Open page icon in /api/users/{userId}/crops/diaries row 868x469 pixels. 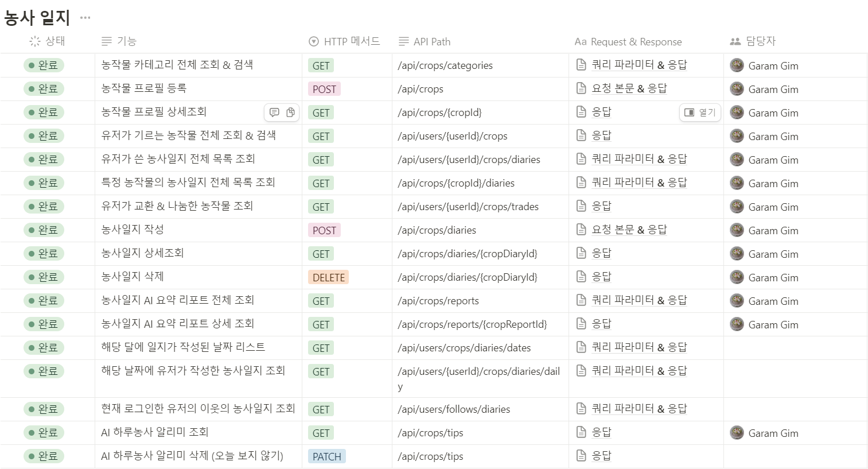[581, 159]
